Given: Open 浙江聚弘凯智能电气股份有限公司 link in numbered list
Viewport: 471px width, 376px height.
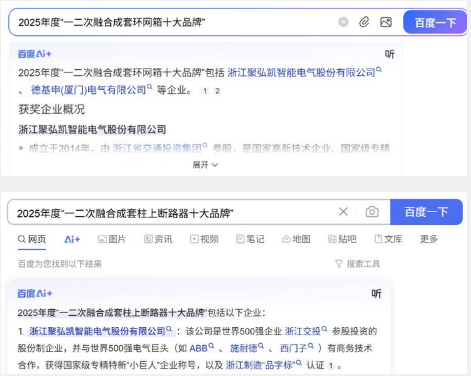Looking at the screenshot, I should click(x=100, y=331).
